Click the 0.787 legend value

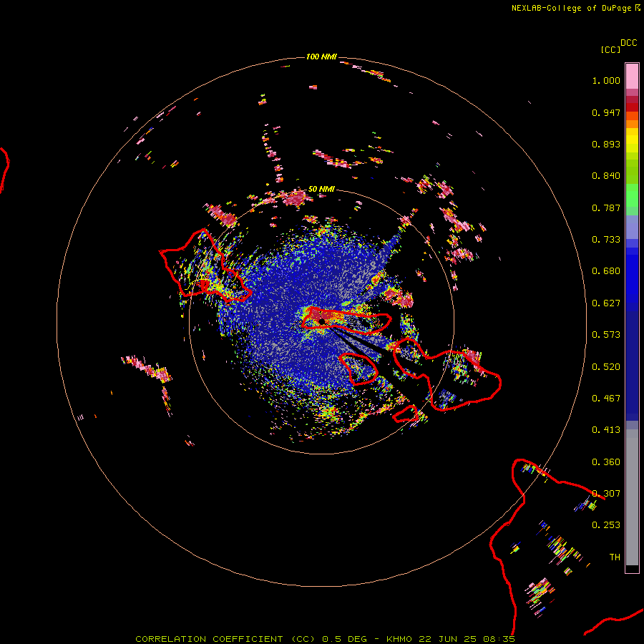[606, 208]
